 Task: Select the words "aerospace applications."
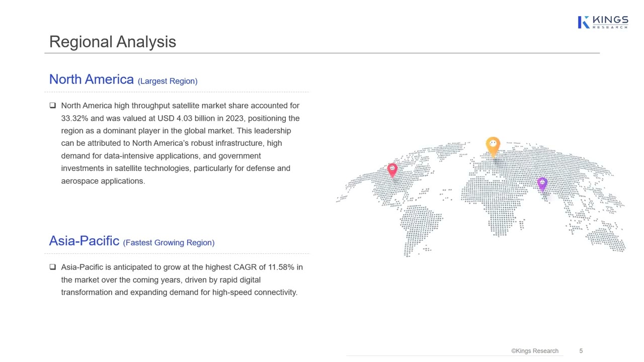(x=103, y=181)
